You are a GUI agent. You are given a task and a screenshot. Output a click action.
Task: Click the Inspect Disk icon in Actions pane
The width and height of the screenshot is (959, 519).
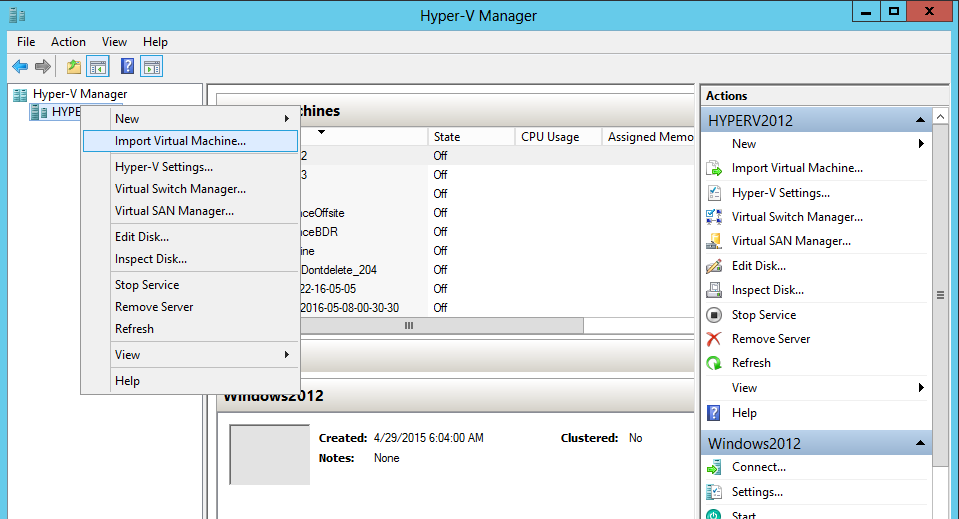tap(714, 290)
